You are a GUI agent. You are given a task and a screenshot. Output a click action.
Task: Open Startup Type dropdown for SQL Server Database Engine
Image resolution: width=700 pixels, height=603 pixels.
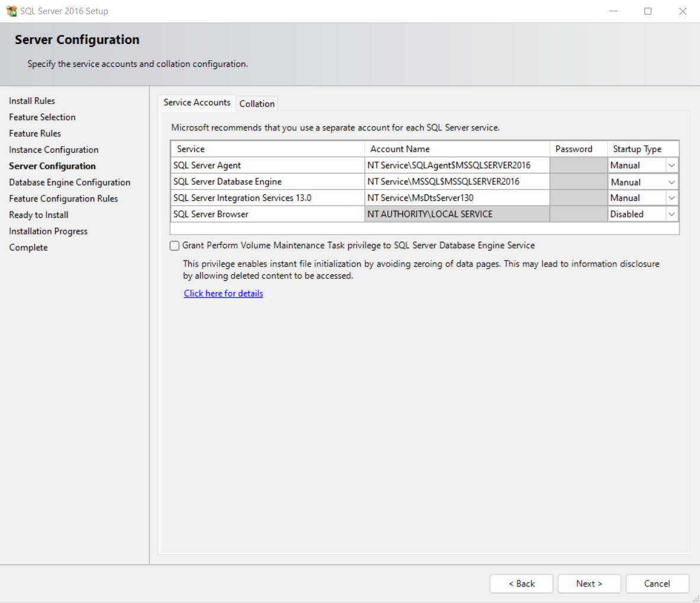(x=672, y=182)
